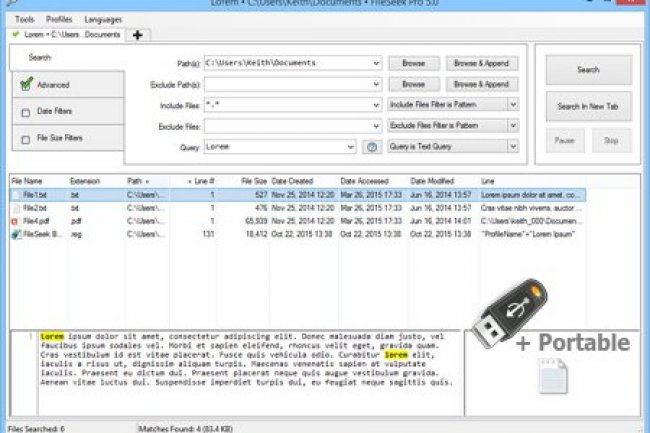Click Browse & Append for Path(s)

481,63
